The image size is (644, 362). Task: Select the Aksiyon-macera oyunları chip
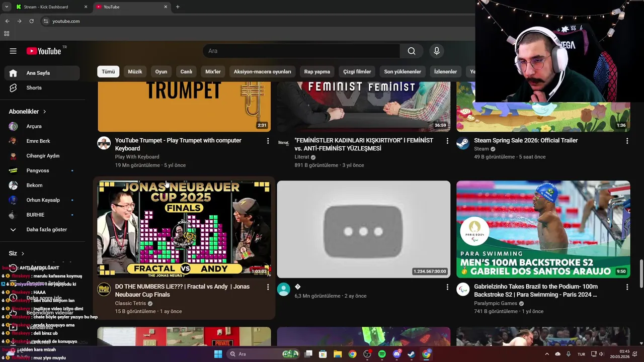click(263, 71)
